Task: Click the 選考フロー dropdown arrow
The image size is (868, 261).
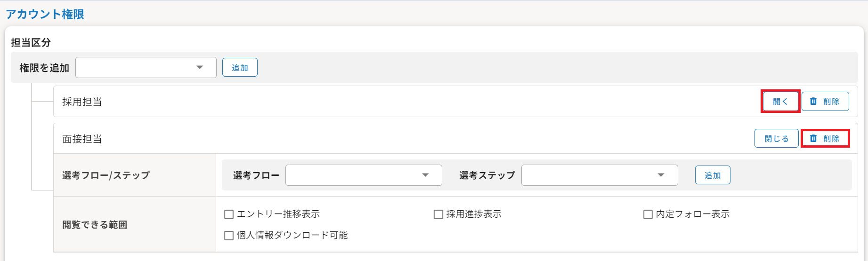Action: 425,175
